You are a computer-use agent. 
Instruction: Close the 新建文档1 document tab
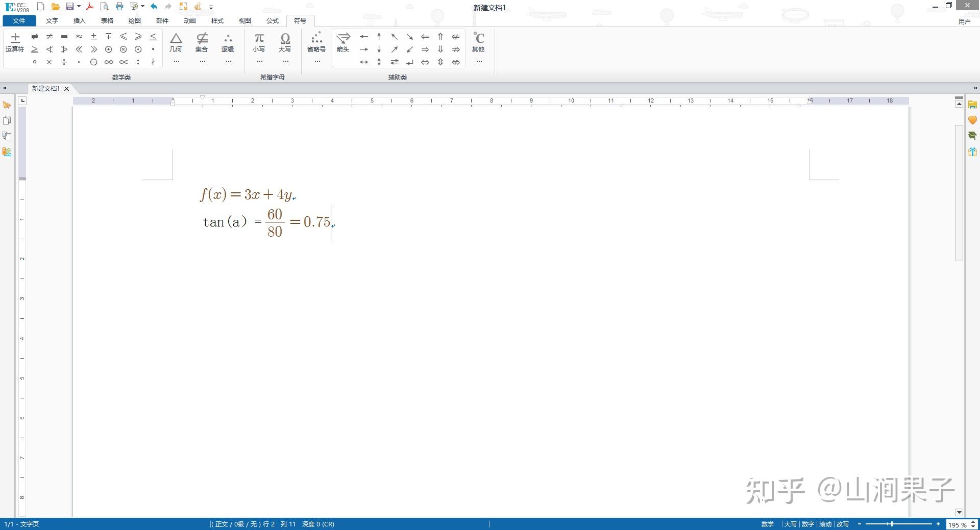pos(66,89)
